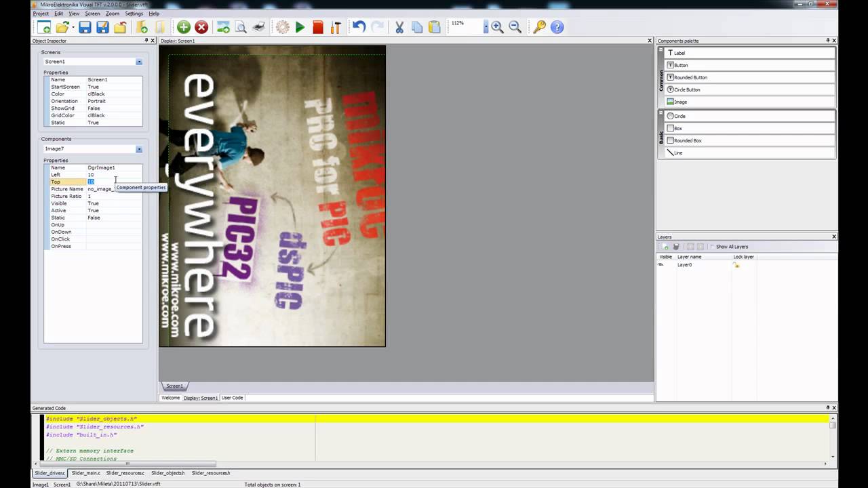Image resolution: width=868 pixels, height=488 pixels.
Task: Enable the Show All Layers checkbox
Action: coord(712,247)
